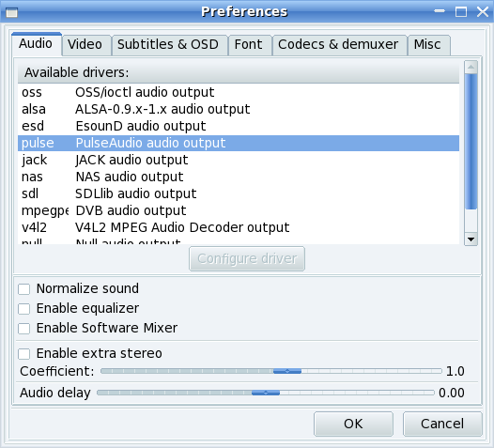Click the Cancel button

tap(442, 424)
